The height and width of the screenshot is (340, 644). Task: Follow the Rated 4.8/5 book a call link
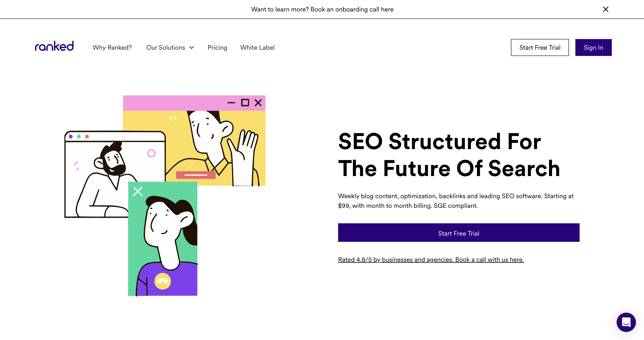[x=431, y=260]
